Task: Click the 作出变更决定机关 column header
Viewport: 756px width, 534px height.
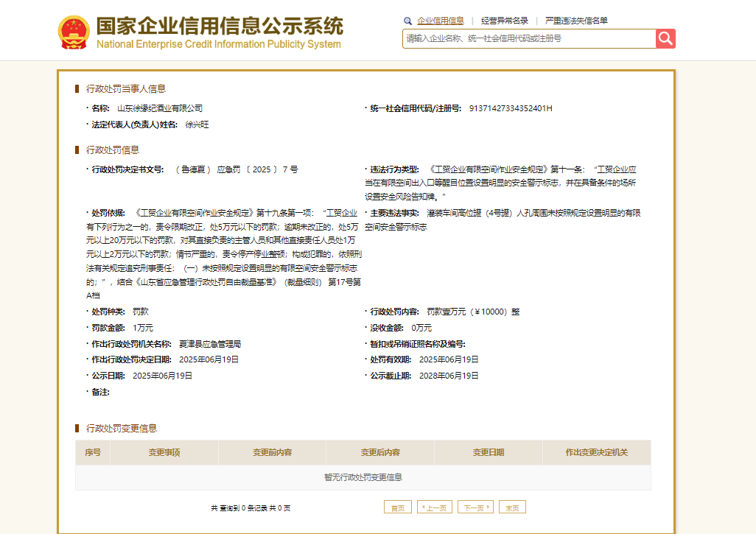Action: (x=597, y=452)
